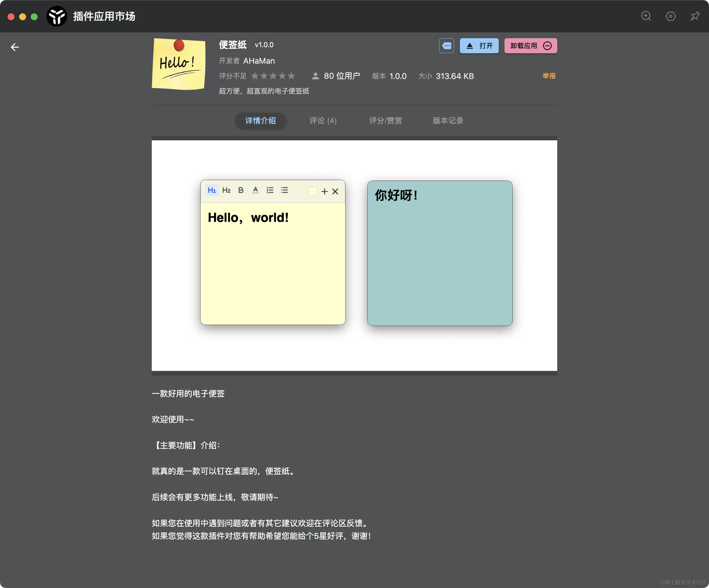Click the bulleted list icon in note toolbar
Screen dimensions: 709x588
(x=284, y=190)
